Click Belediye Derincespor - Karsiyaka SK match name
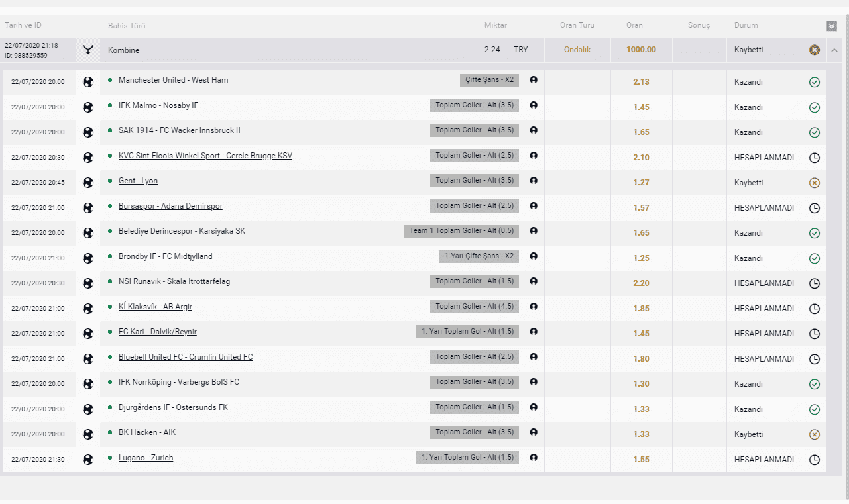Image resolution: width=849 pixels, height=504 pixels. point(182,231)
